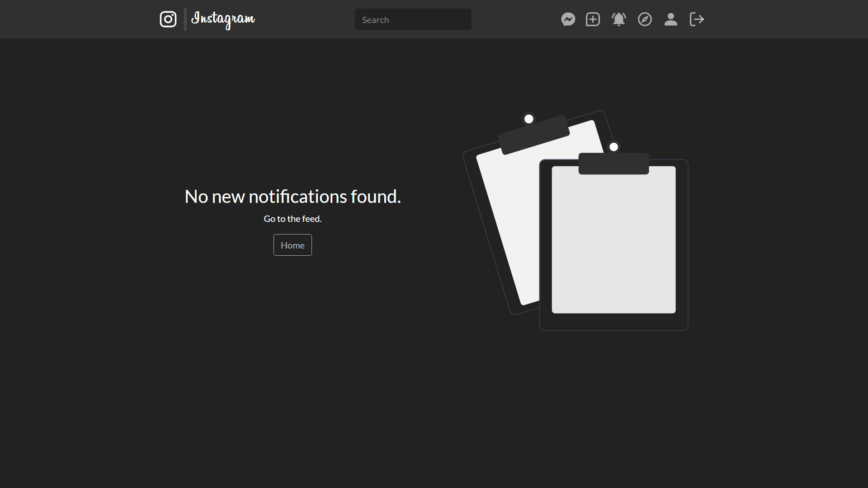
Task: Click the Instagram camera logo
Action: click(168, 19)
